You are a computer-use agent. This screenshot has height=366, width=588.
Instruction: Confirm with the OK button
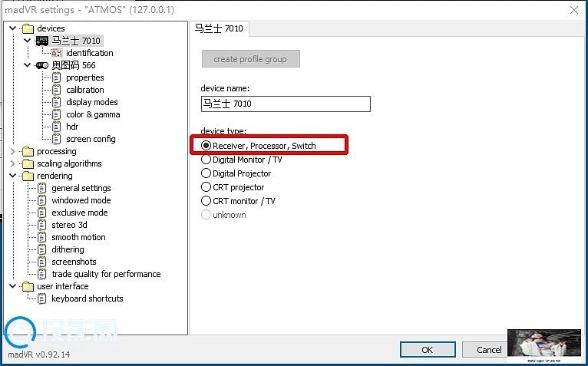tap(428, 350)
